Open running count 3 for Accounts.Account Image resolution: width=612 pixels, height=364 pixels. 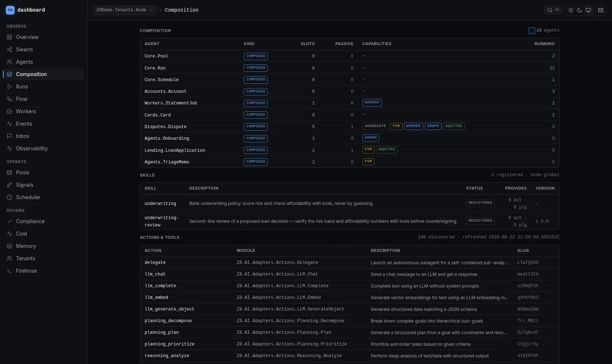(x=553, y=91)
